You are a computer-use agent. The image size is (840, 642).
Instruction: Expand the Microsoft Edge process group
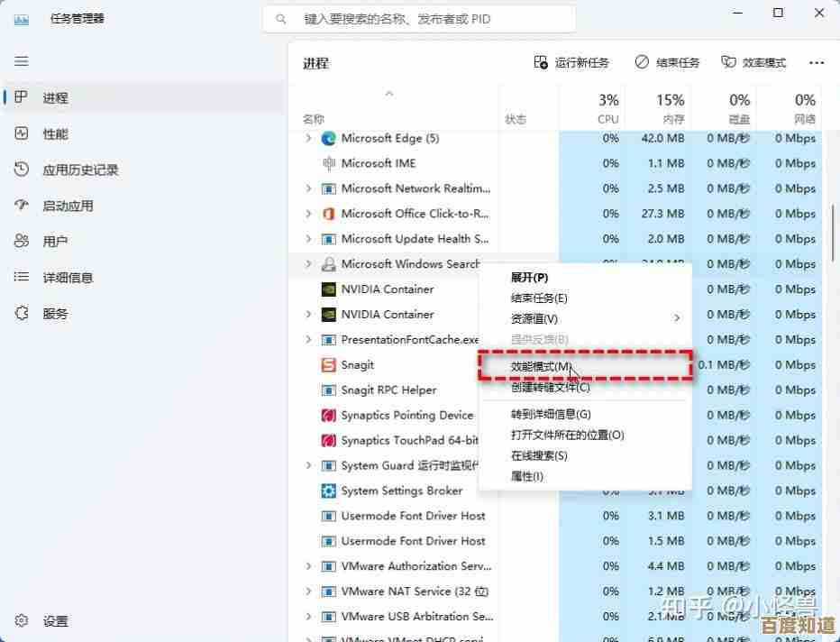pos(308,138)
